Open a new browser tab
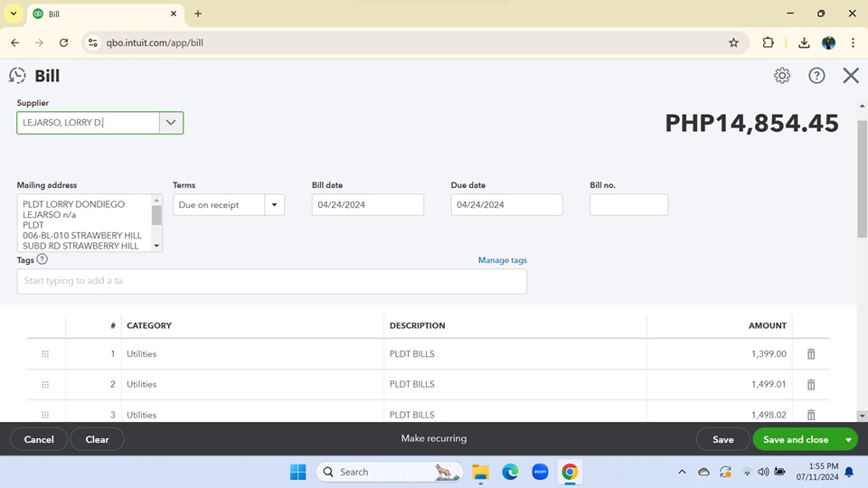This screenshot has height=488, width=868. 198,14
